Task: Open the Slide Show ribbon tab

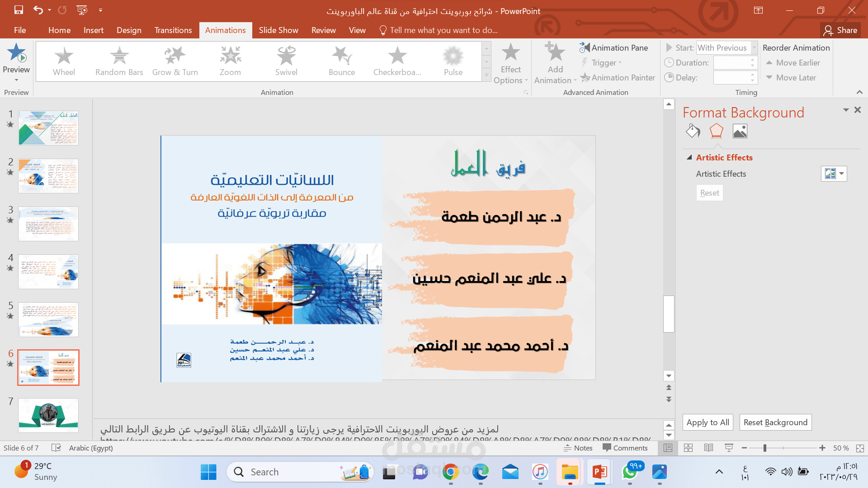Action: pyautogui.click(x=278, y=30)
